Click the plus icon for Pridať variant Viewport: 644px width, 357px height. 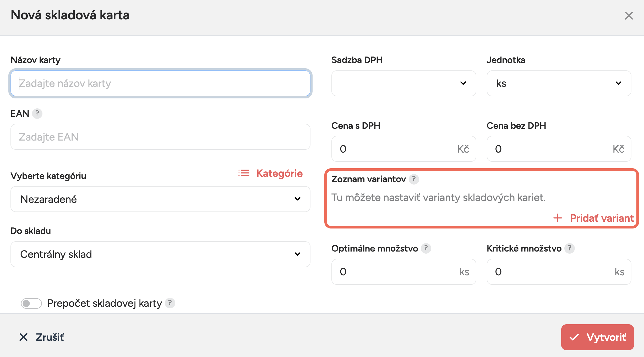558,218
